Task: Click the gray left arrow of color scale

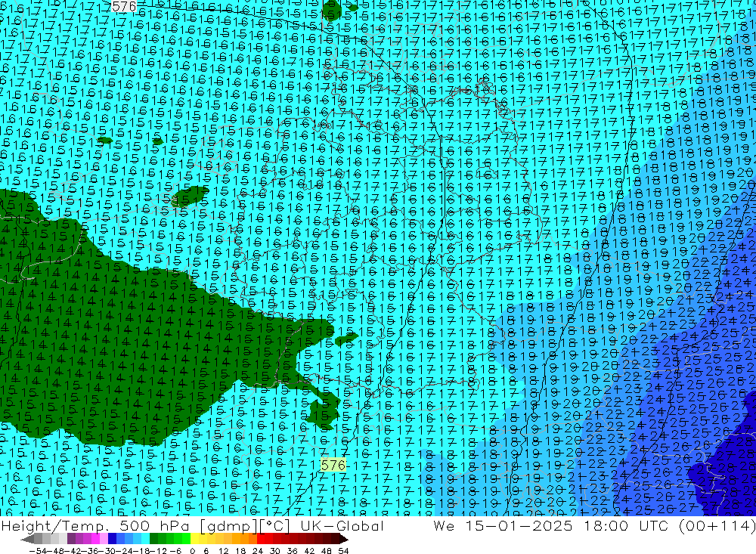Action: click(x=27, y=539)
